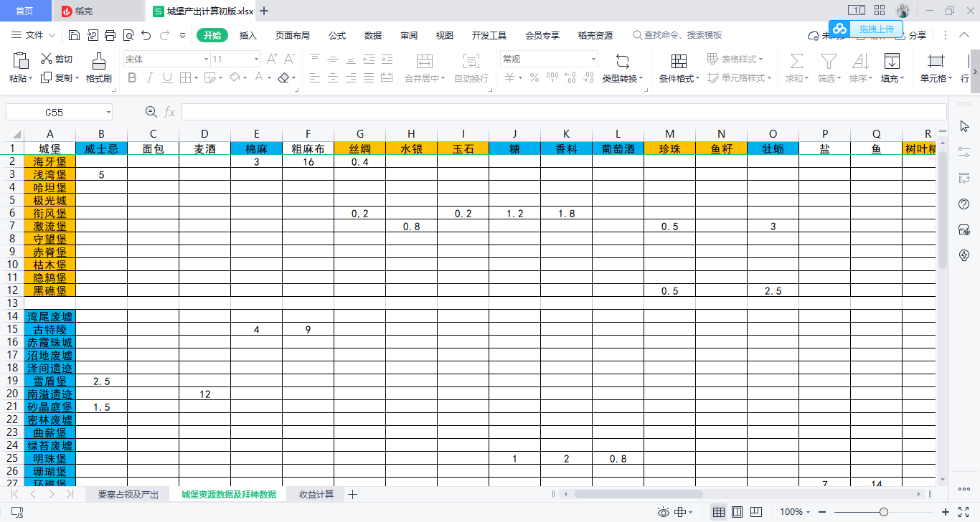Viewport: 980px width, 522px height.
Task: Select the Format Painter (格式刷) tool
Action: click(99, 68)
